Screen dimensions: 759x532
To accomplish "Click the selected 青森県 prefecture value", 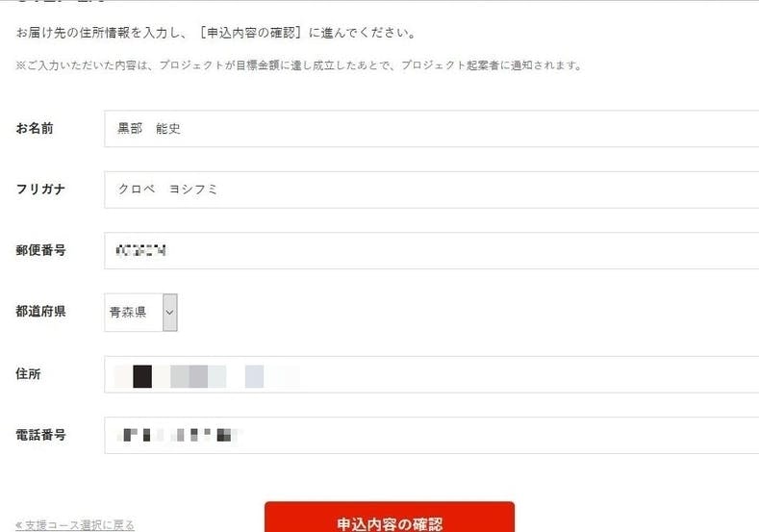I will click(x=128, y=313).
